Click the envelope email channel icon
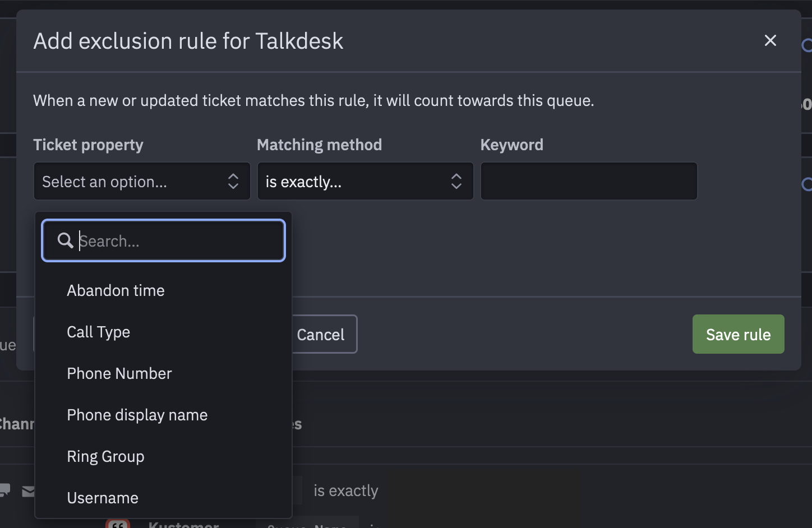This screenshot has width=812, height=528. pyautogui.click(x=28, y=492)
